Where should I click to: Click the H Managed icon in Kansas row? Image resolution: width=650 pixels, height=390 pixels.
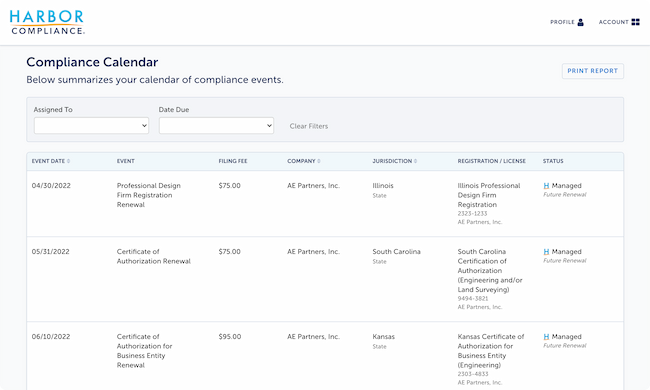coord(546,337)
